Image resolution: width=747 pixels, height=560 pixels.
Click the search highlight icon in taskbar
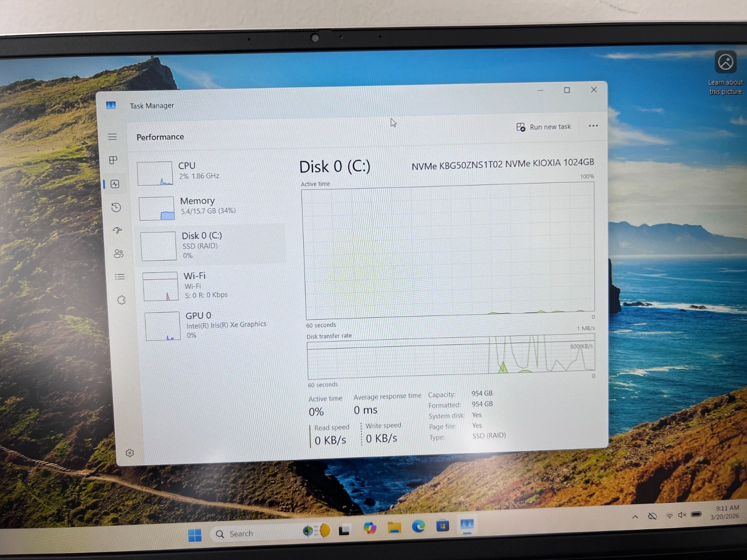[x=317, y=531]
